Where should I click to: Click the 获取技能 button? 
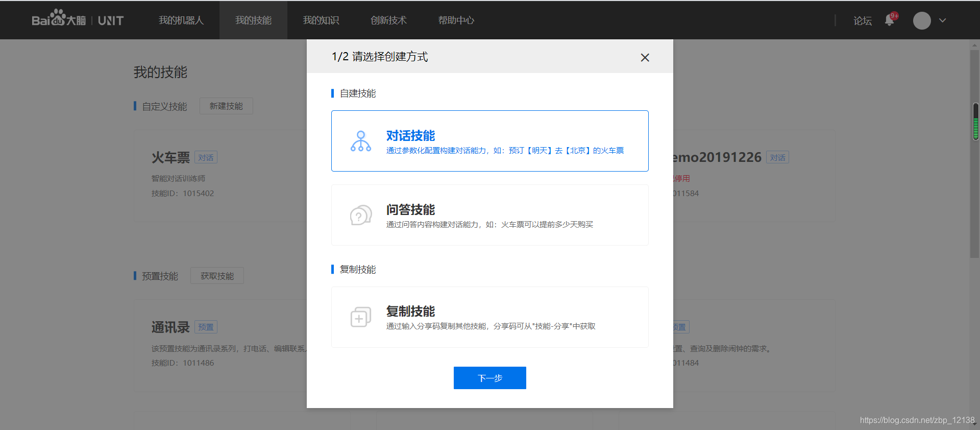coord(217,276)
